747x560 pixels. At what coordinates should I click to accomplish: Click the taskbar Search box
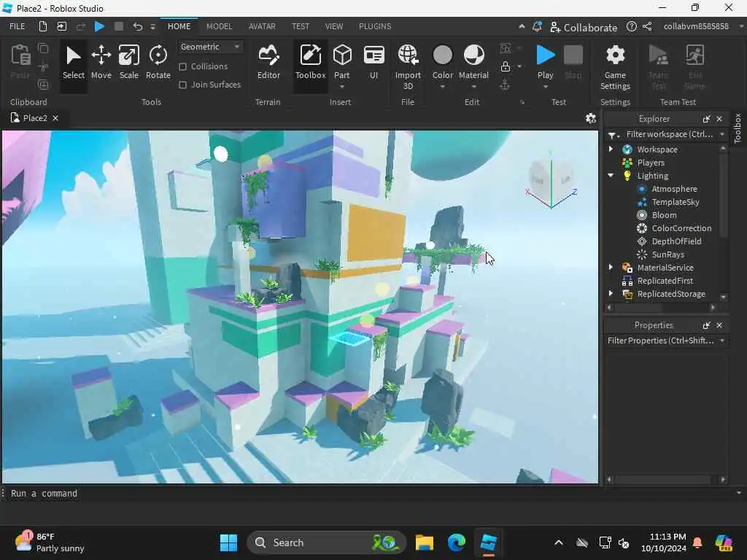pos(326,542)
